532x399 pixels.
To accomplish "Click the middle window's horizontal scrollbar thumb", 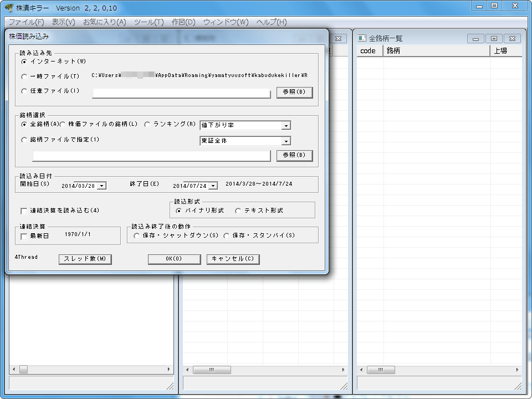I will pyautogui.click(x=212, y=370).
